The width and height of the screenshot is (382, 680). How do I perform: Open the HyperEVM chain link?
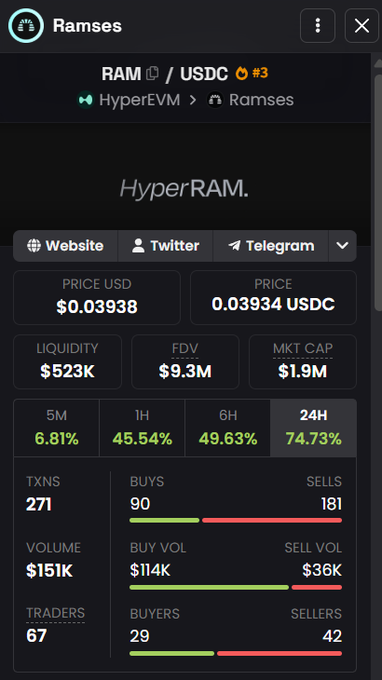coord(139,100)
